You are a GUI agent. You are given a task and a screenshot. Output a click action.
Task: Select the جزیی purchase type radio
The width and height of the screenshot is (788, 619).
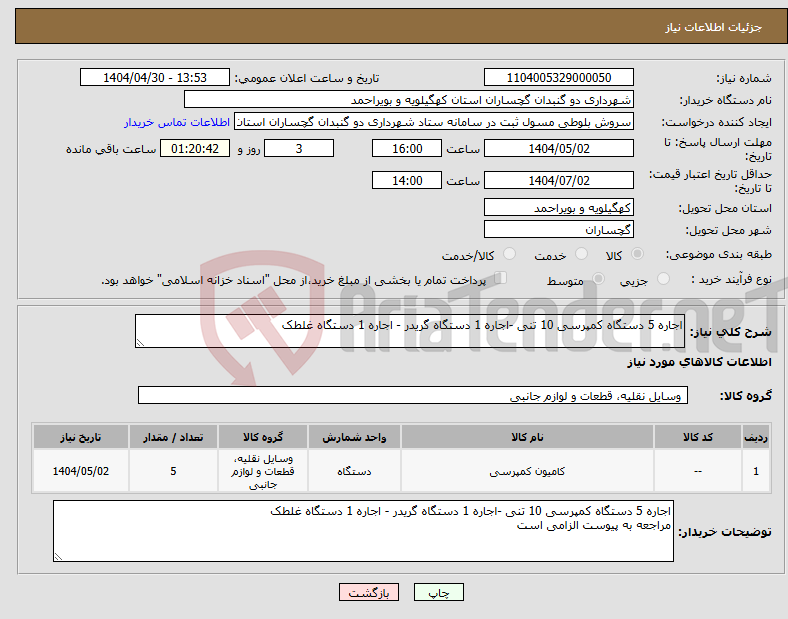coord(663,279)
